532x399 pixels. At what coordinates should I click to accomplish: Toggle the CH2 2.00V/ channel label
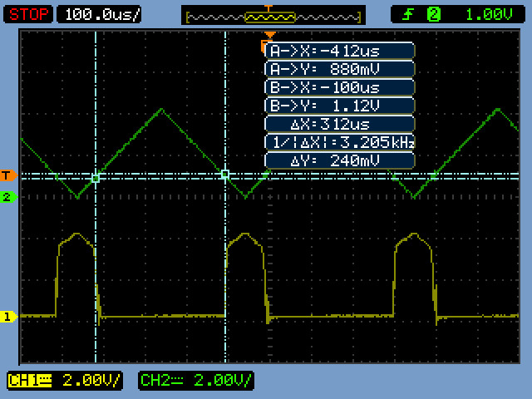[195, 381]
